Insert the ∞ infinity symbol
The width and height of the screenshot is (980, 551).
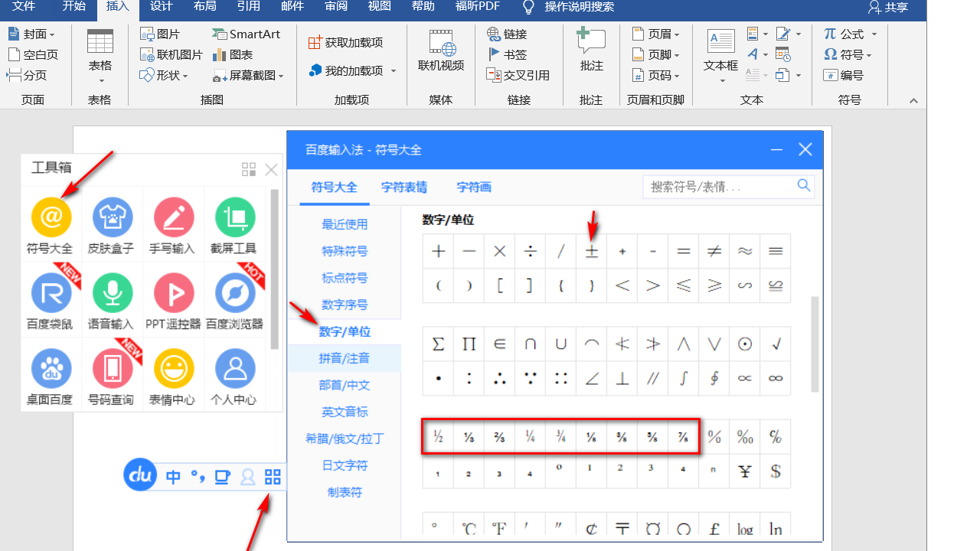776,378
